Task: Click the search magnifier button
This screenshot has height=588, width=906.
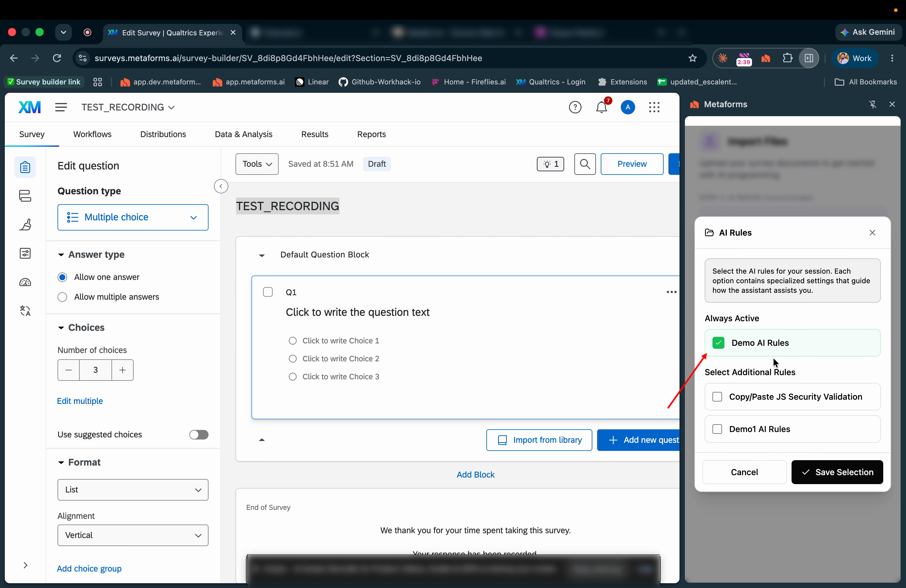Action: [x=585, y=164]
